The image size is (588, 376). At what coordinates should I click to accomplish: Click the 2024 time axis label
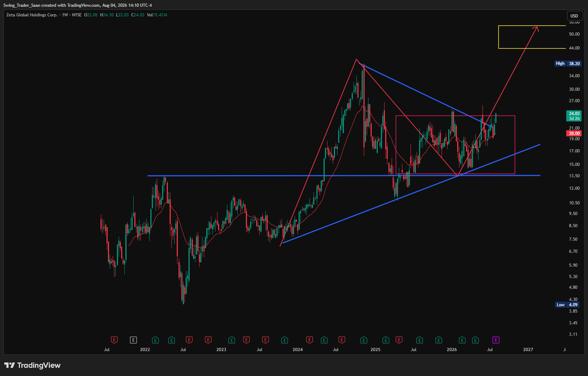(x=298, y=350)
